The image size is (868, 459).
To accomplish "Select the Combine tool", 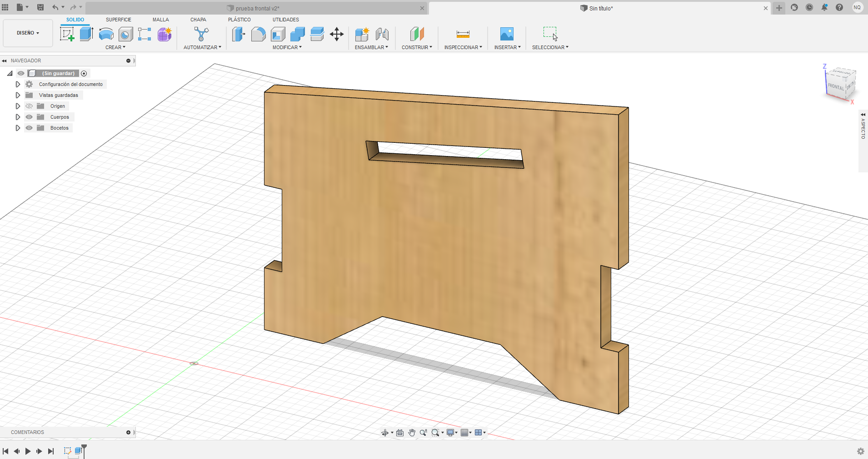I will pyautogui.click(x=297, y=34).
